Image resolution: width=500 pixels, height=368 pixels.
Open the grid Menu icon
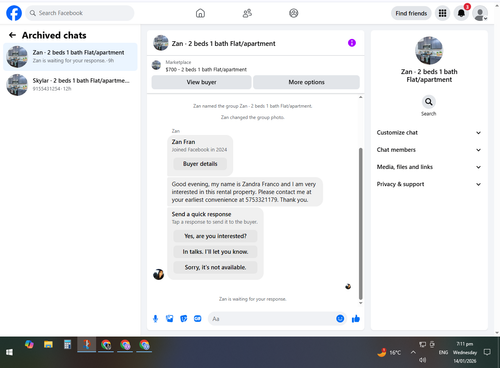pyautogui.click(x=442, y=13)
